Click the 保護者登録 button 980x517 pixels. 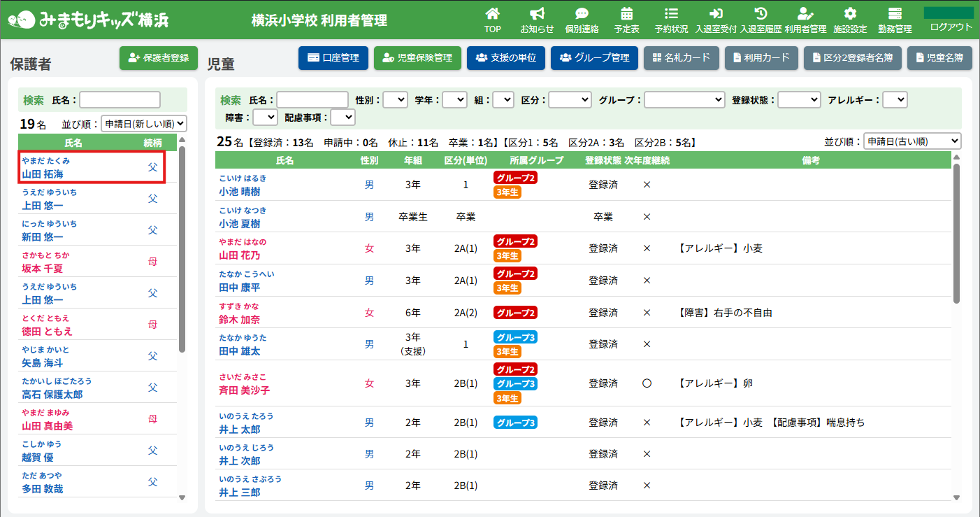pos(159,58)
